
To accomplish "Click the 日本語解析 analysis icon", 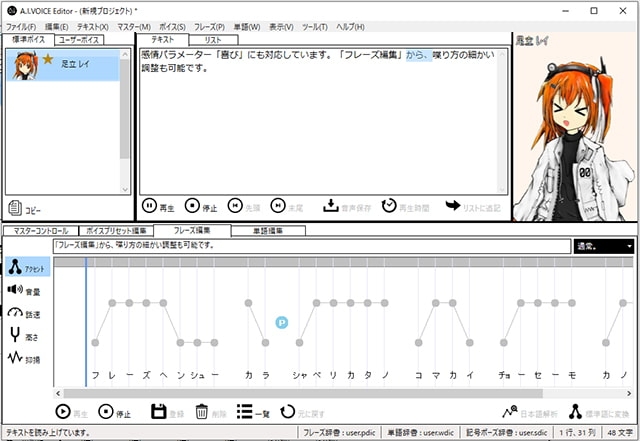I will [510, 412].
